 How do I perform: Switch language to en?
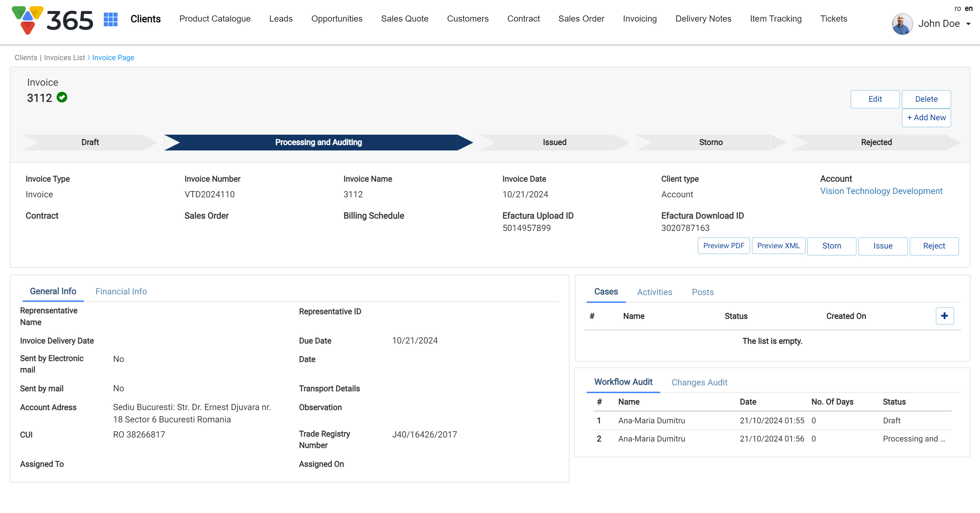click(x=969, y=8)
